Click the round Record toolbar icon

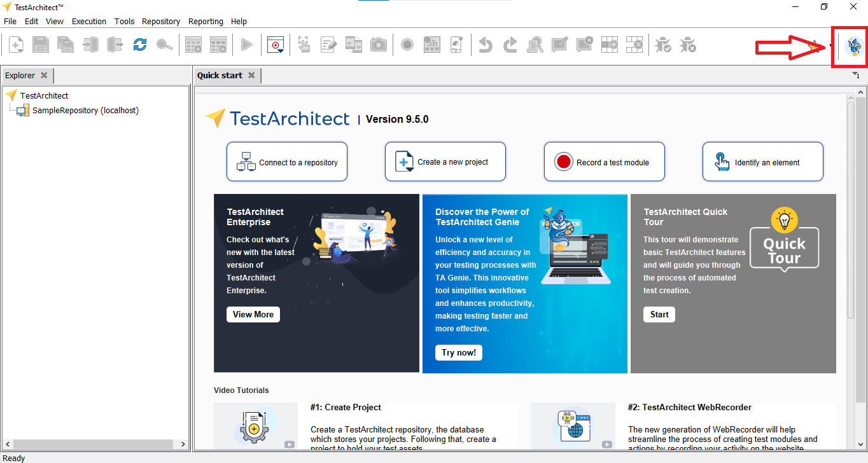[407, 45]
